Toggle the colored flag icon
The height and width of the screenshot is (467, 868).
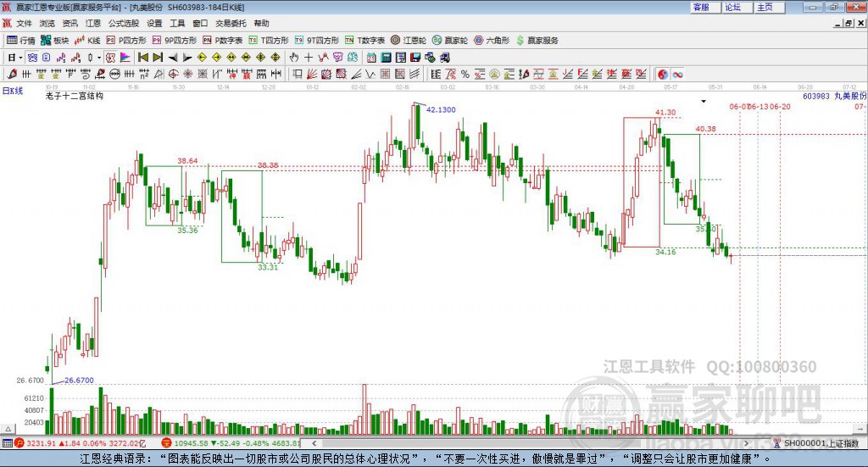125,58
